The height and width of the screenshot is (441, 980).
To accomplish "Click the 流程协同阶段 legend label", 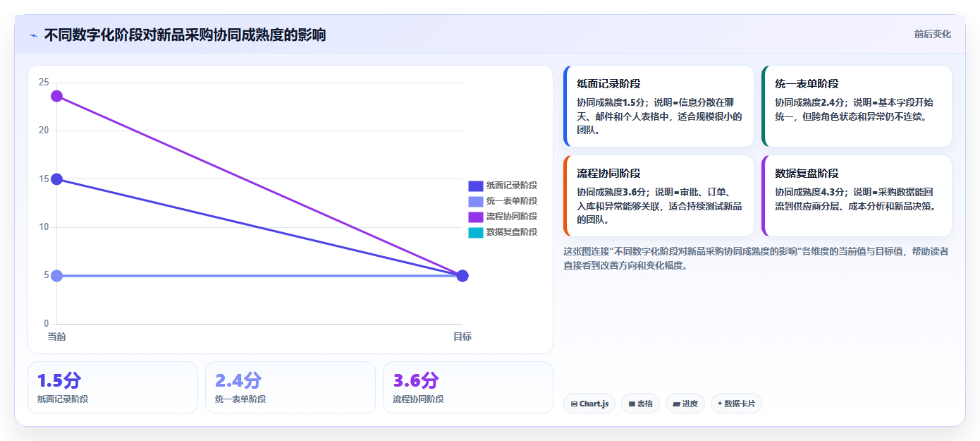I will [x=512, y=217].
